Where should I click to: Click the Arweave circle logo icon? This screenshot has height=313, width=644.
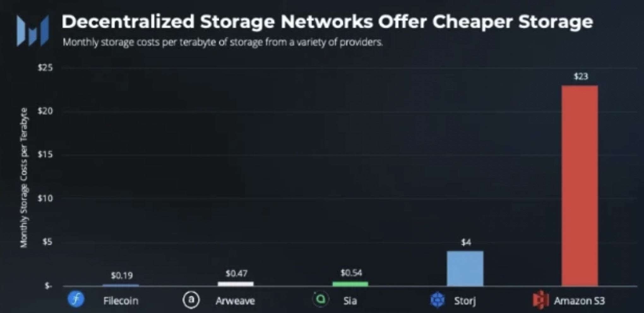click(191, 299)
